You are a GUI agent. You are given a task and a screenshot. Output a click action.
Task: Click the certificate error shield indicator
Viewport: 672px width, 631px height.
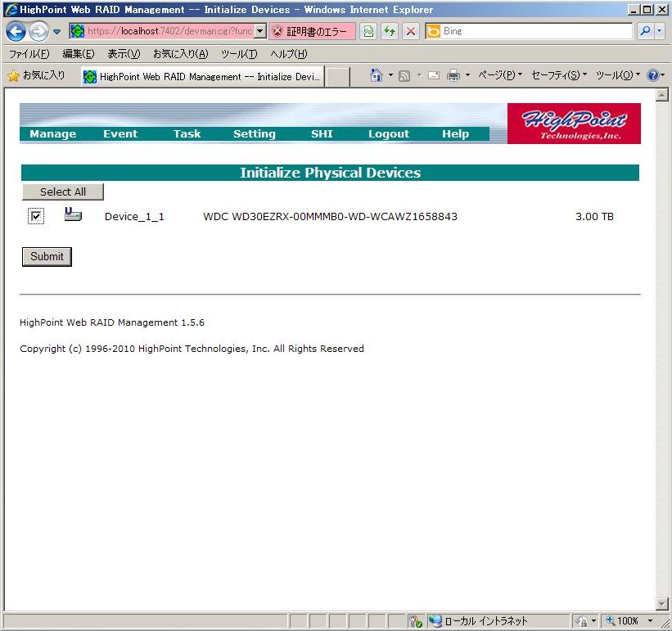point(312,31)
